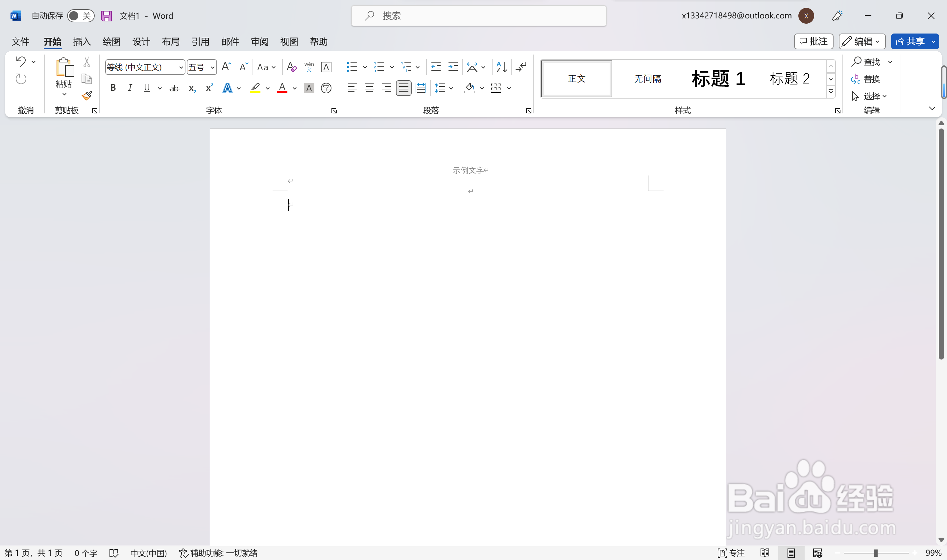
Task: Align text right
Action: coord(386,88)
